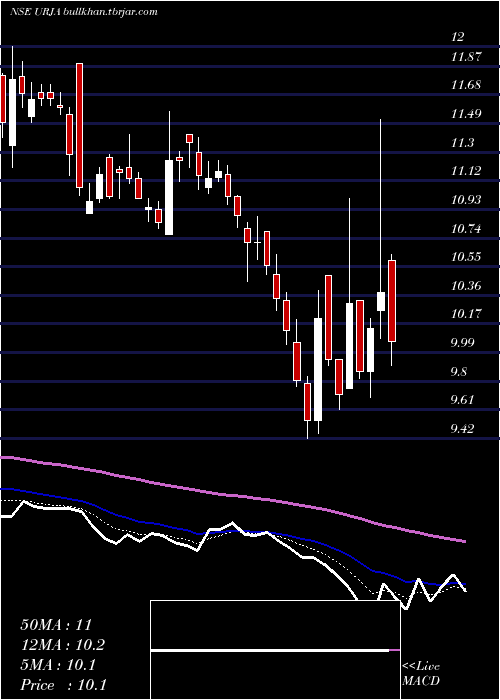Click the 9.8 price axis label
This screenshot has width=500, height=700.
coord(460,372)
